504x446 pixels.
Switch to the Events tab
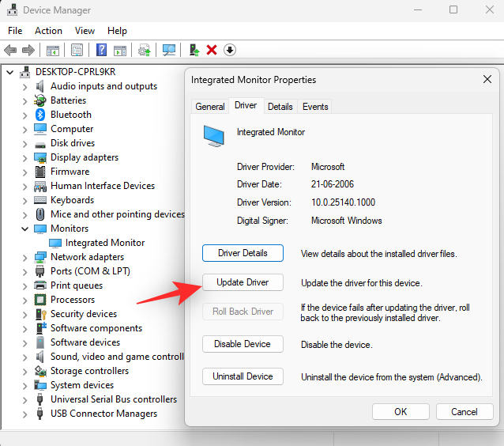click(315, 106)
